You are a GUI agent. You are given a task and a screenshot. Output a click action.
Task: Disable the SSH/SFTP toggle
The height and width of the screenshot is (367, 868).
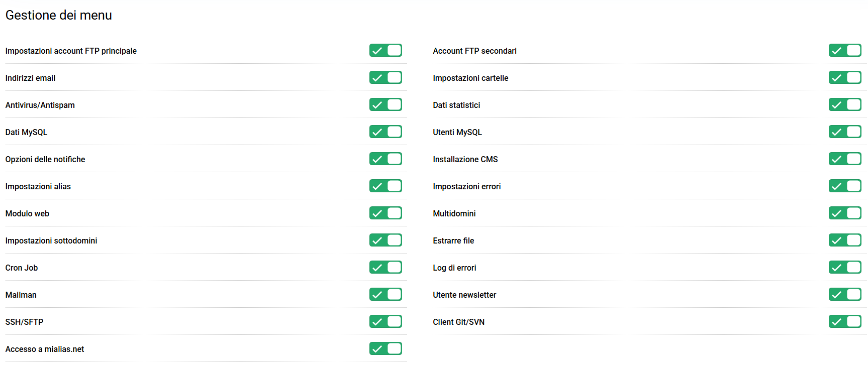(x=385, y=322)
